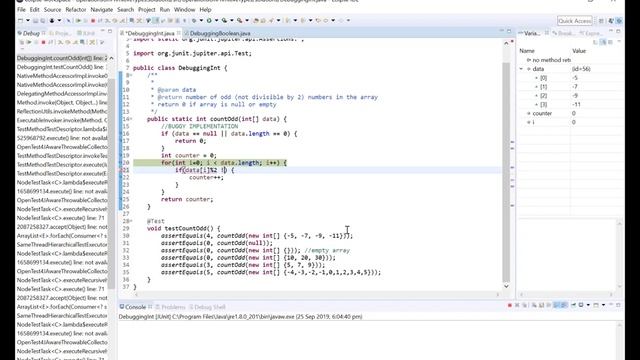Minimize the editor area
Image resolution: width=640 pixels, height=360 pixels.
click(x=502, y=31)
